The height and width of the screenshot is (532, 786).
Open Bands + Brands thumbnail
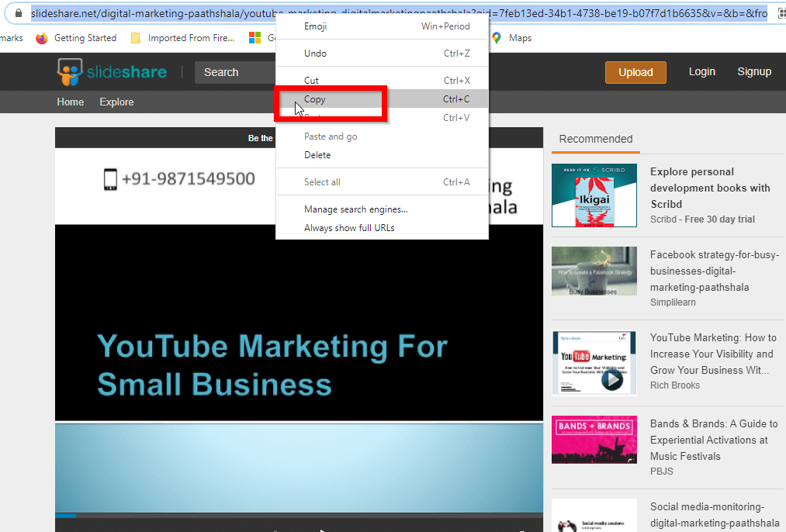tap(594, 439)
